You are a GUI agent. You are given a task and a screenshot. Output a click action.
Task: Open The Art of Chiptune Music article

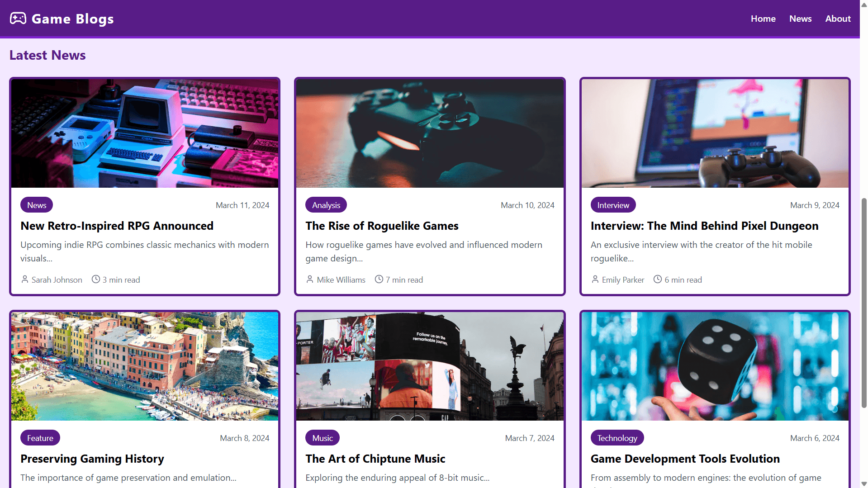click(x=375, y=459)
